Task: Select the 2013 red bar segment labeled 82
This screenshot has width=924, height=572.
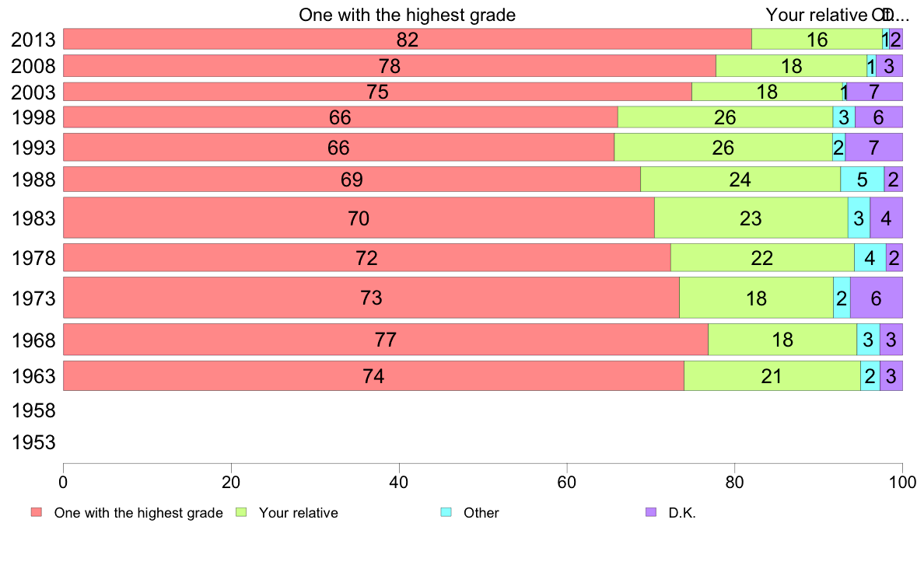Action: point(408,39)
